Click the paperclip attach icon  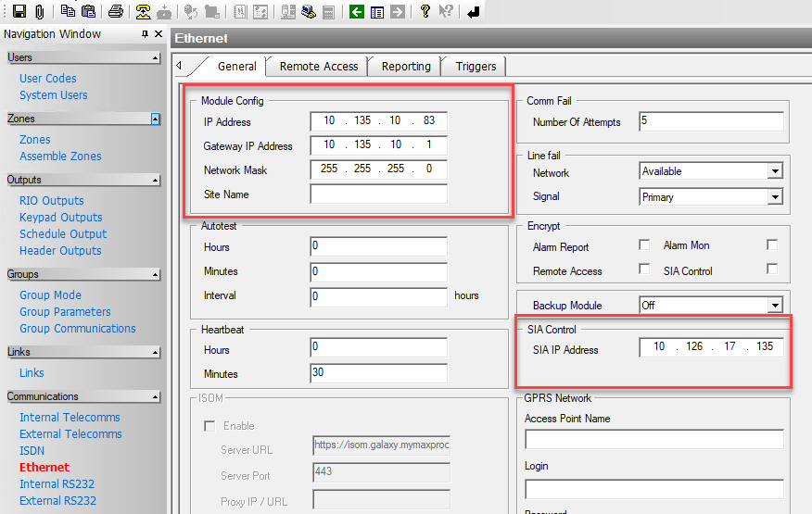coord(39,12)
